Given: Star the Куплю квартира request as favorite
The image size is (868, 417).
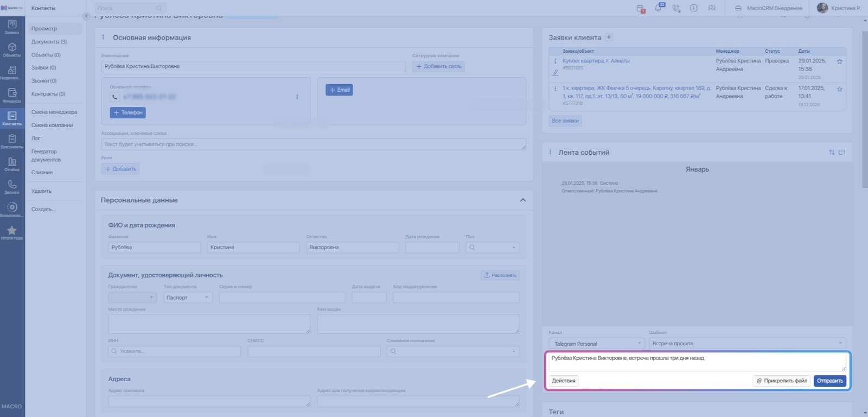Looking at the screenshot, I should click(x=839, y=62).
